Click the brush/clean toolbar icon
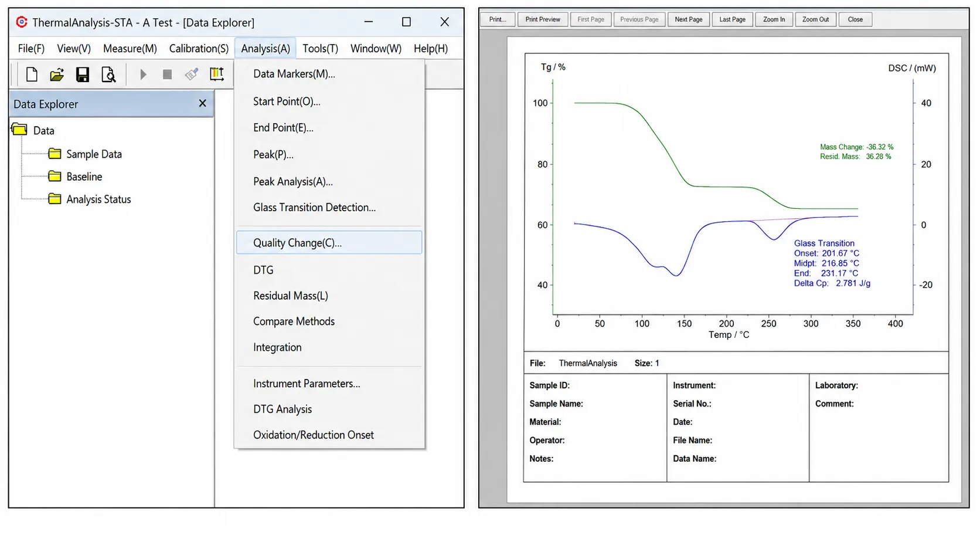Viewport: 980px width, 552px height. 192,74
